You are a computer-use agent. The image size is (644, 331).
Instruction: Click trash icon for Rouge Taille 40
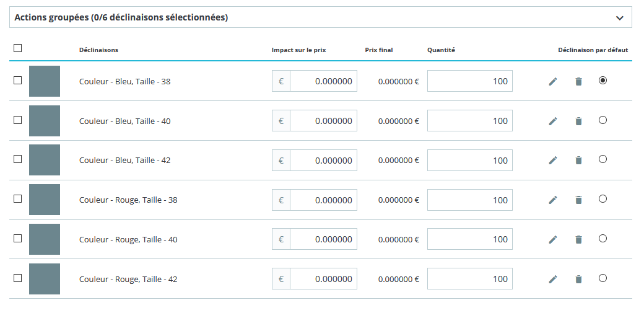578,240
